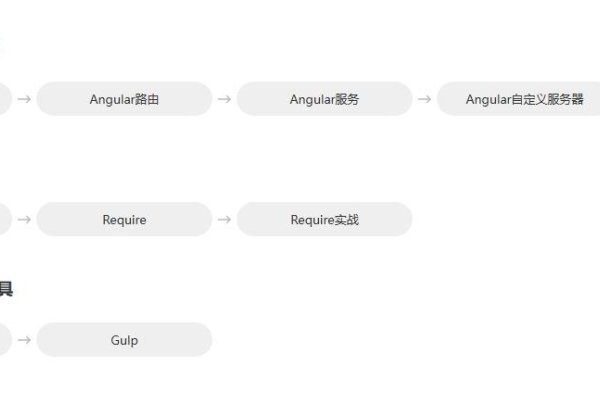Image resolution: width=600 pixels, height=400 pixels.
Task: Open the Gulp topic pill
Action: tap(124, 340)
